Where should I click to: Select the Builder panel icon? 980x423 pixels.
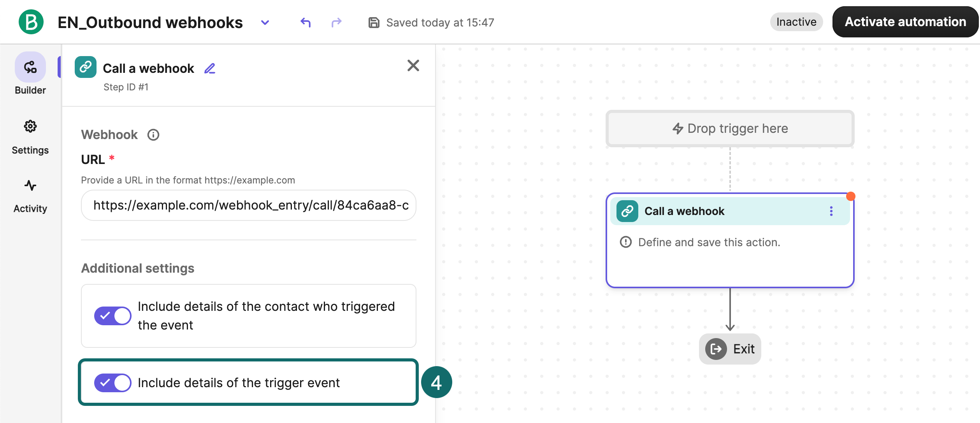coord(30,67)
